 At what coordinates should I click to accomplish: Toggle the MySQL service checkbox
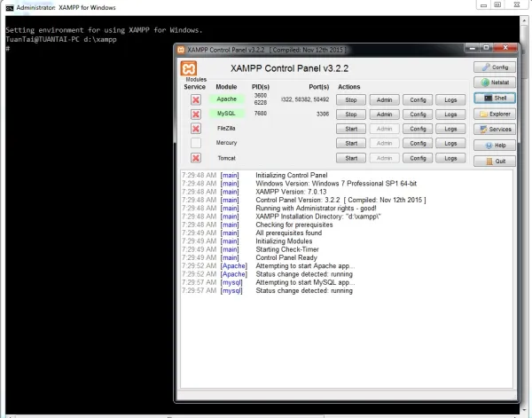point(196,114)
